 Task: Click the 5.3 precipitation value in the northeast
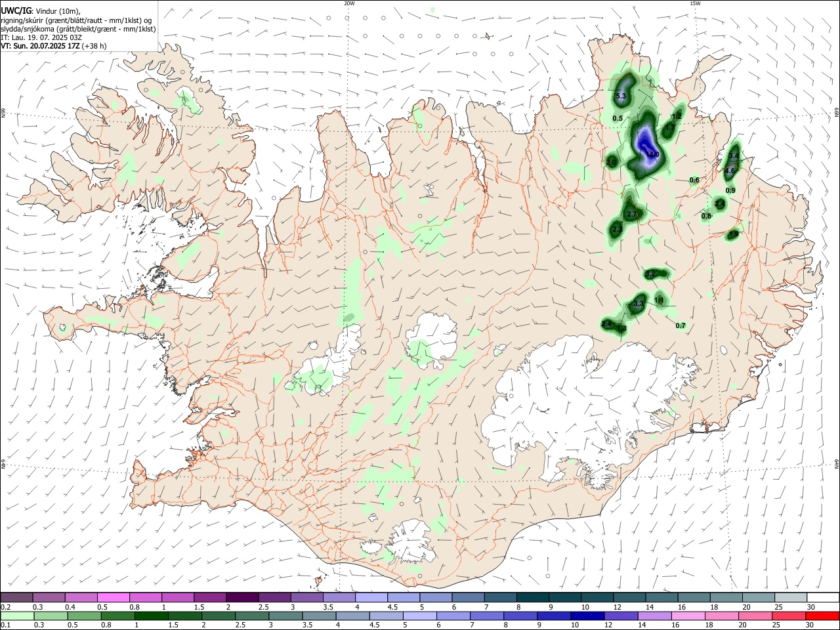(621, 96)
